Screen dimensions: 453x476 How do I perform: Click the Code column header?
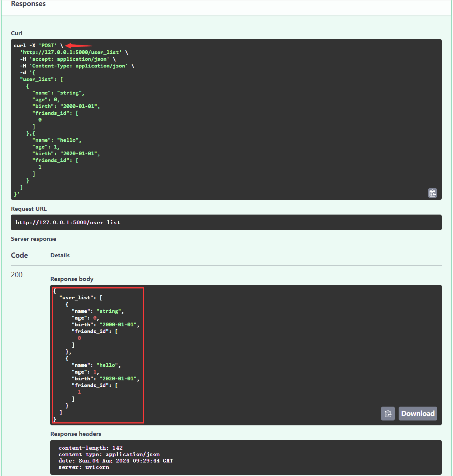[19, 255]
